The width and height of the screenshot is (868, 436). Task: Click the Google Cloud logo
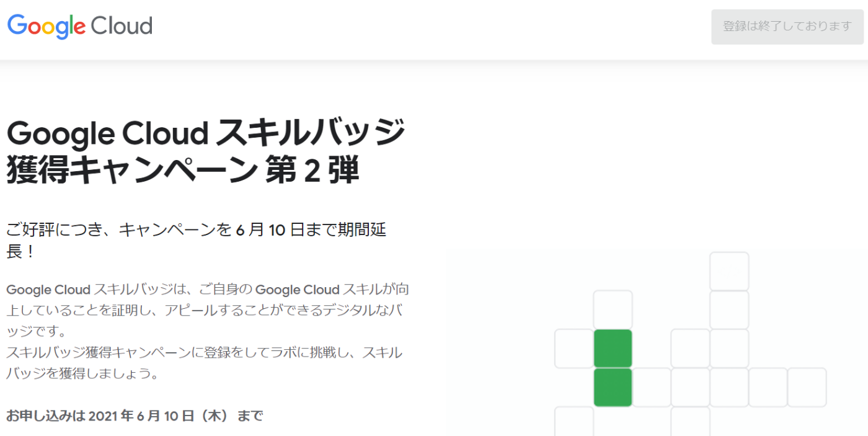(79, 27)
